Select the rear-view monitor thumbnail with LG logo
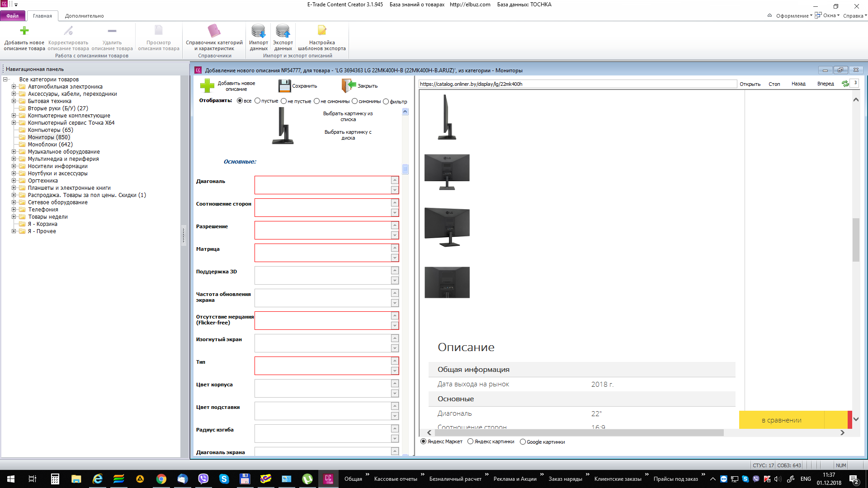This screenshot has width=868, height=488. click(x=447, y=172)
